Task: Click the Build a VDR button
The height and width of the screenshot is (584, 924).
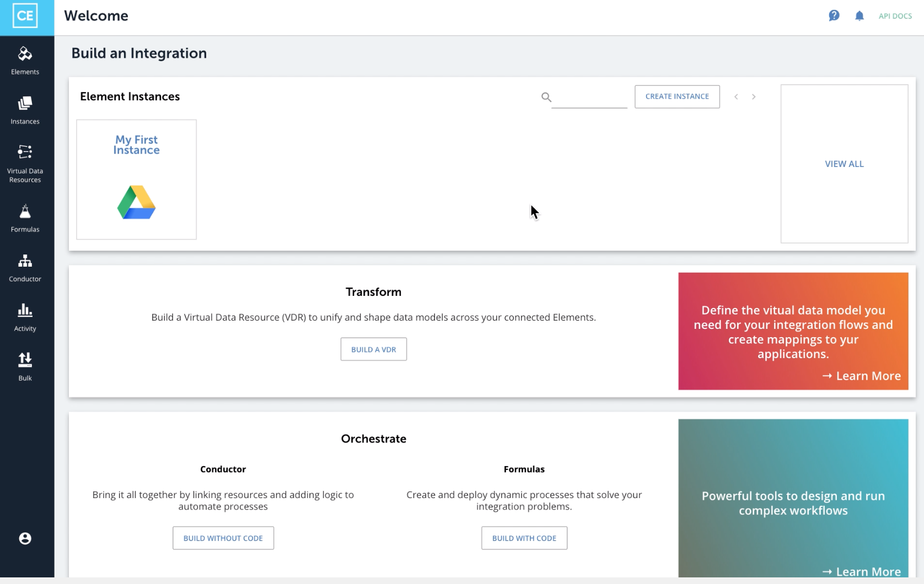Action: click(x=373, y=349)
